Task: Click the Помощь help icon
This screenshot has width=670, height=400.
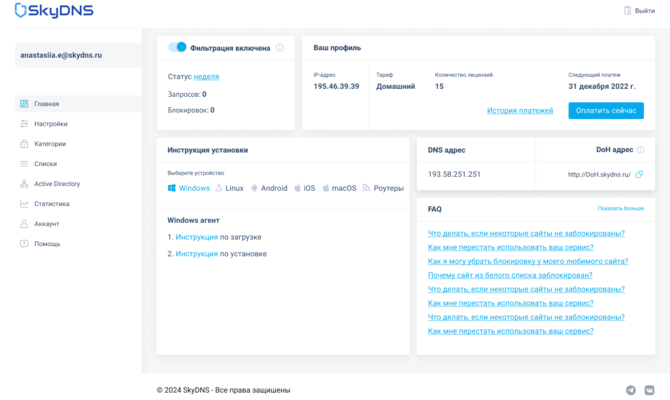Action: (24, 244)
